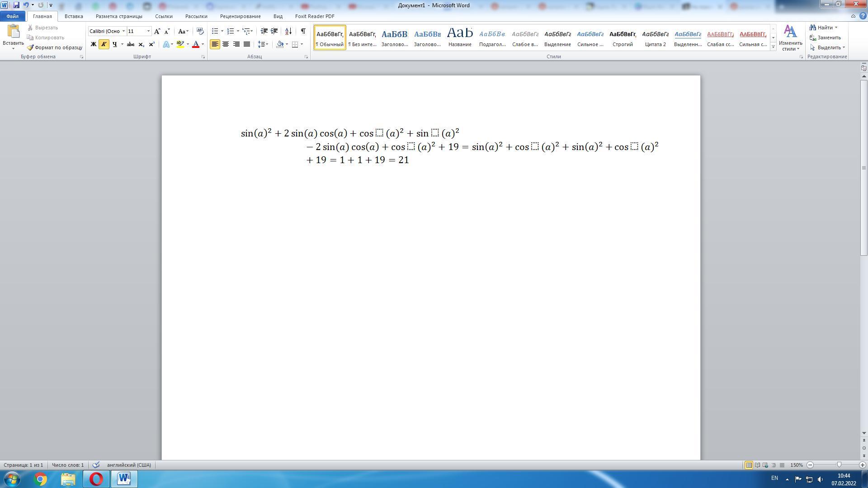Click the Заменить button

pyautogui.click(x=826, y=38)
